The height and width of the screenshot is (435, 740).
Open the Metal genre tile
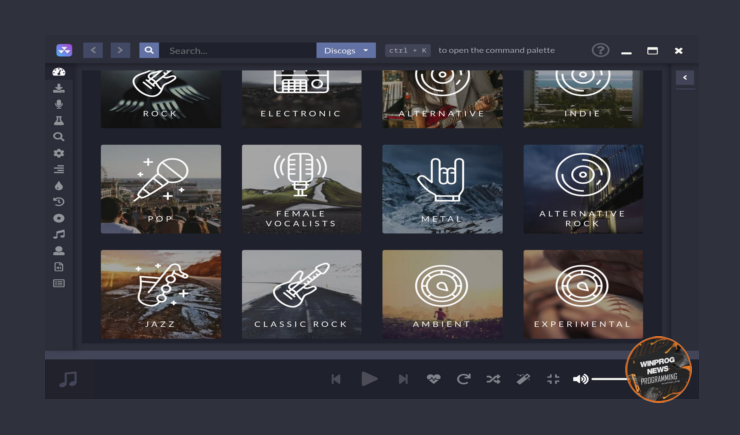[x=442, y=189]
